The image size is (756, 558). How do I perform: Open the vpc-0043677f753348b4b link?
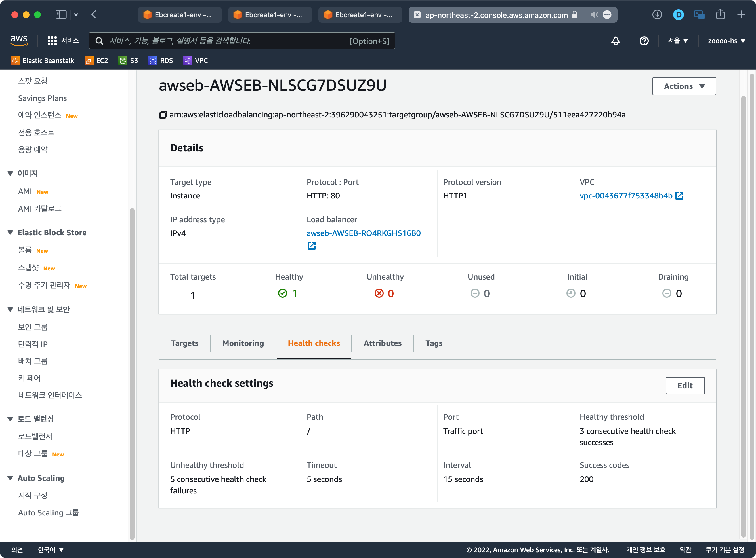click(626, 196)
